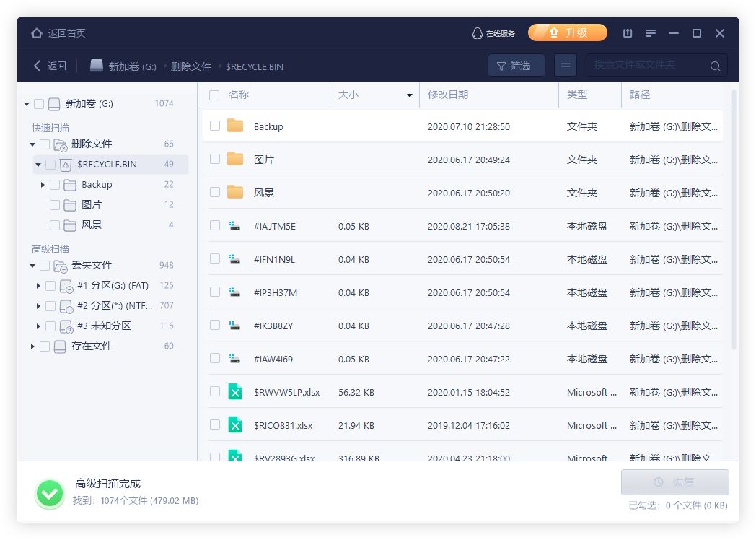Expand the Backup folder tree node
This screenshot has width=756, height=540.
click(x=43, y=185)
